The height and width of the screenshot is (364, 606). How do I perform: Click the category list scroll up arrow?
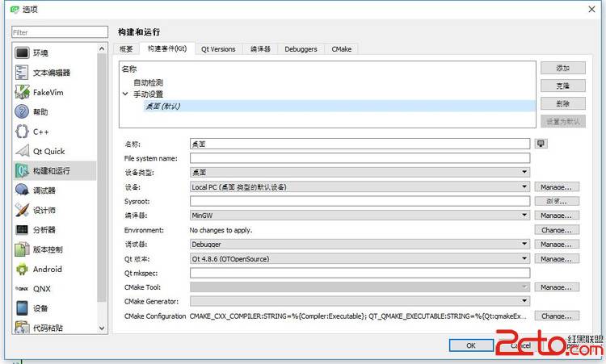click(x=102, y=48)
